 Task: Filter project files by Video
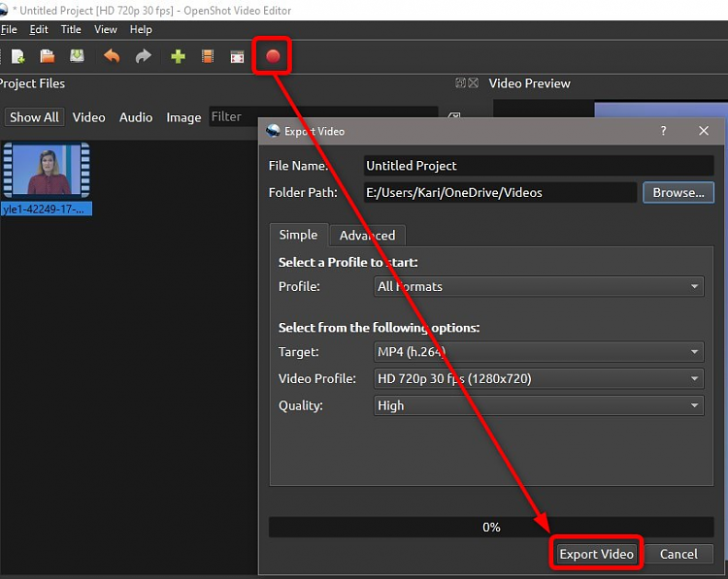(88, 117)
